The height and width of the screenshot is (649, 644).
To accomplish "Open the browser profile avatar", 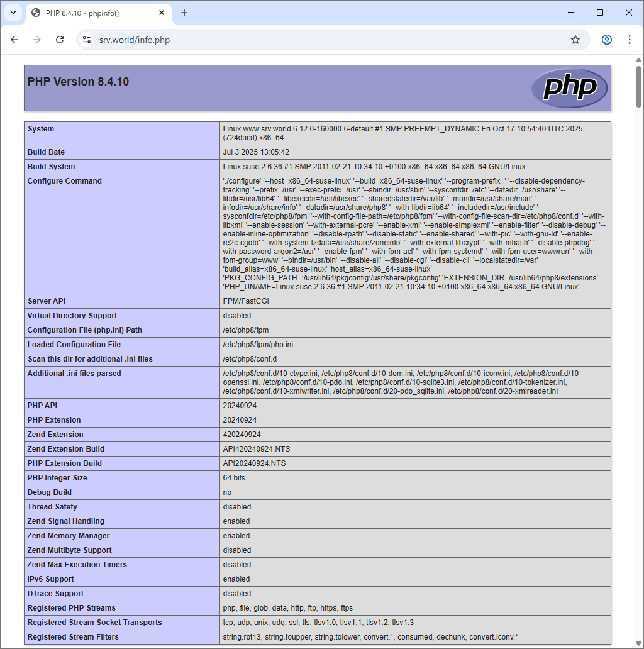I will coord(606,39).
